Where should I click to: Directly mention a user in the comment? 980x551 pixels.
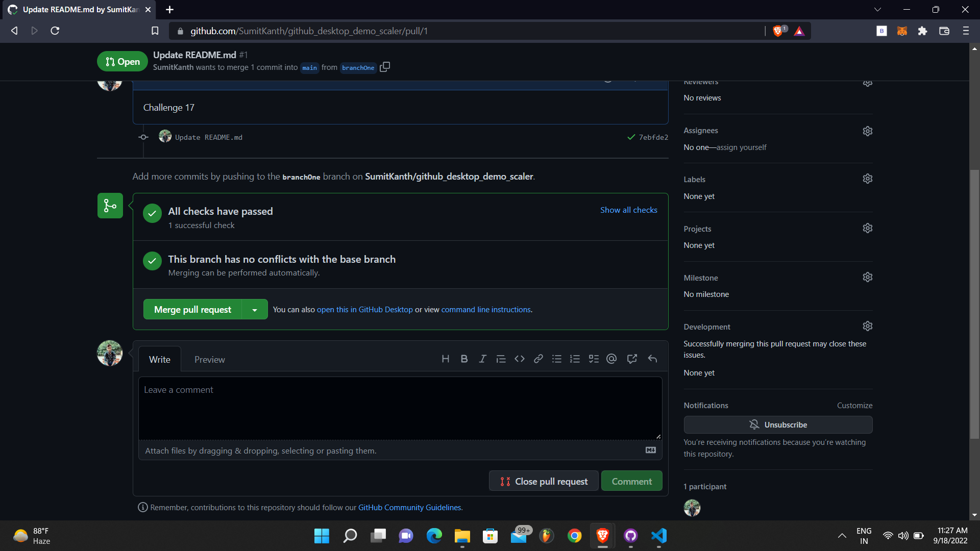click(611, 359)
